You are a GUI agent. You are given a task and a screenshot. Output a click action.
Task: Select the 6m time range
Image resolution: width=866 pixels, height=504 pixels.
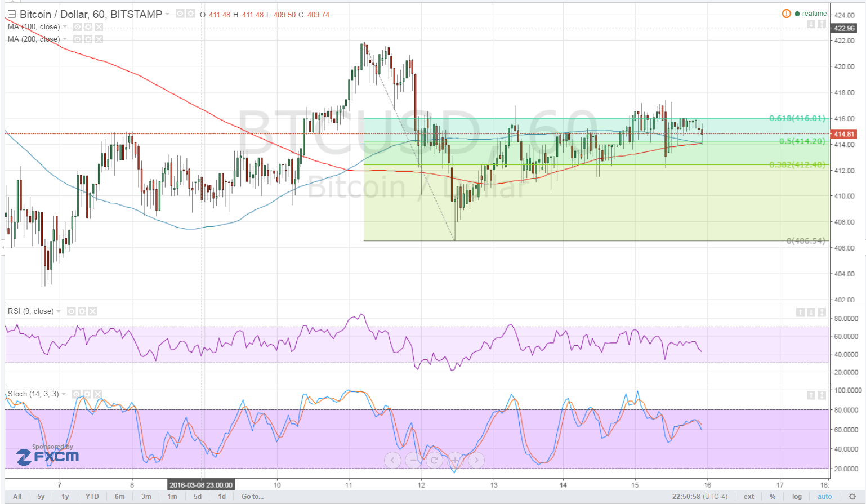click(x=119, y=497)
